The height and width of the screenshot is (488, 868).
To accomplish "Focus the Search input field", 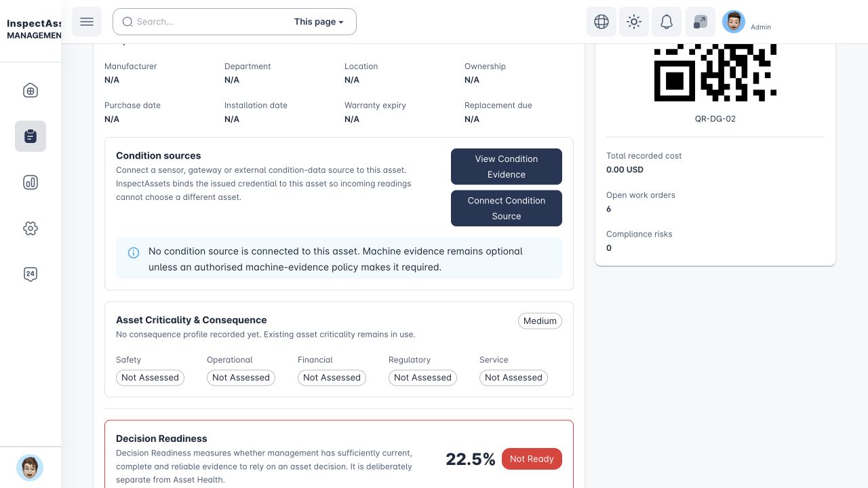I will coord(235,22).
